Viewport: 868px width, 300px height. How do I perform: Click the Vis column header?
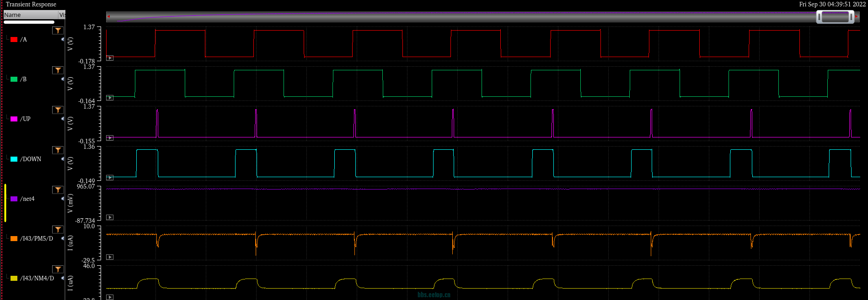tap(62, 15)
